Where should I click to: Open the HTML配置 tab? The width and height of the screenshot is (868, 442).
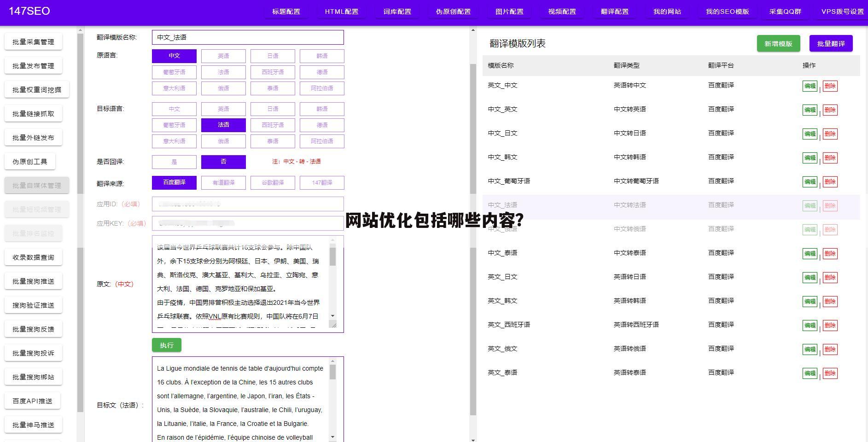[341, 12]
